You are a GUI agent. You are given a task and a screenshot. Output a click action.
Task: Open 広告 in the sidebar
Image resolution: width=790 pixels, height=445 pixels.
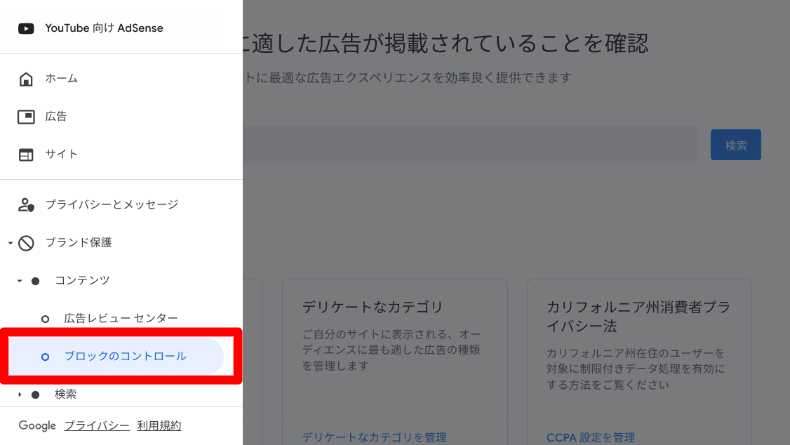pos(56,116)
